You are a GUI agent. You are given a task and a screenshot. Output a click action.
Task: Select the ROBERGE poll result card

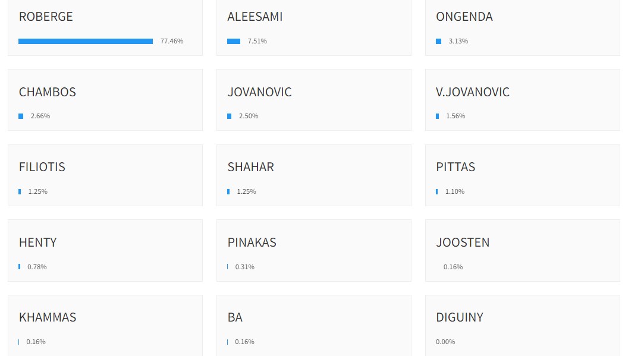pos(105,27)
